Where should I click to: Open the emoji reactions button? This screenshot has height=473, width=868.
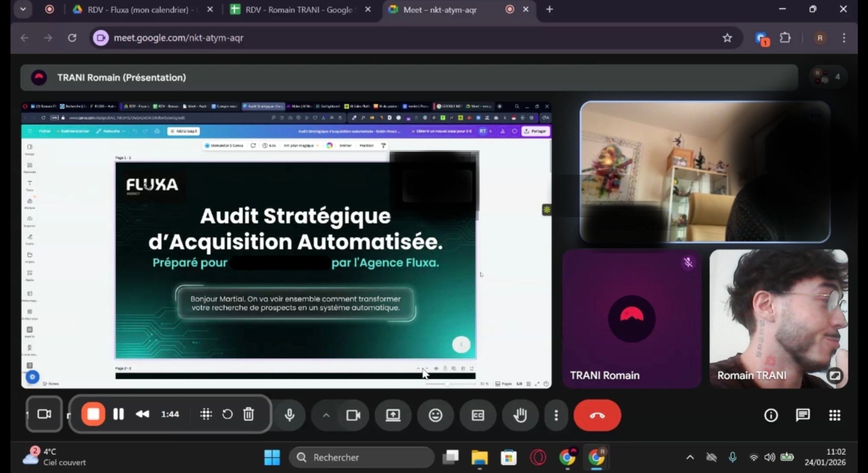tap(435, 415)
